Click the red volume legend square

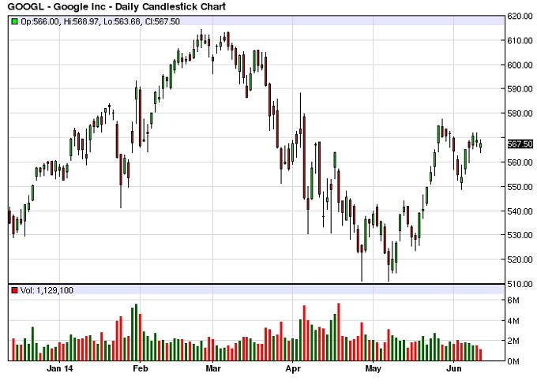click(14, 290)
